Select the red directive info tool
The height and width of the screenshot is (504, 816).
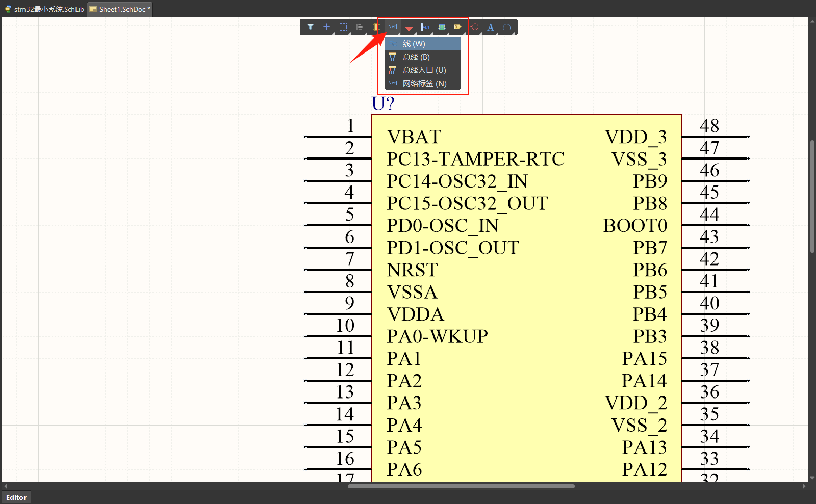[474, 27]
